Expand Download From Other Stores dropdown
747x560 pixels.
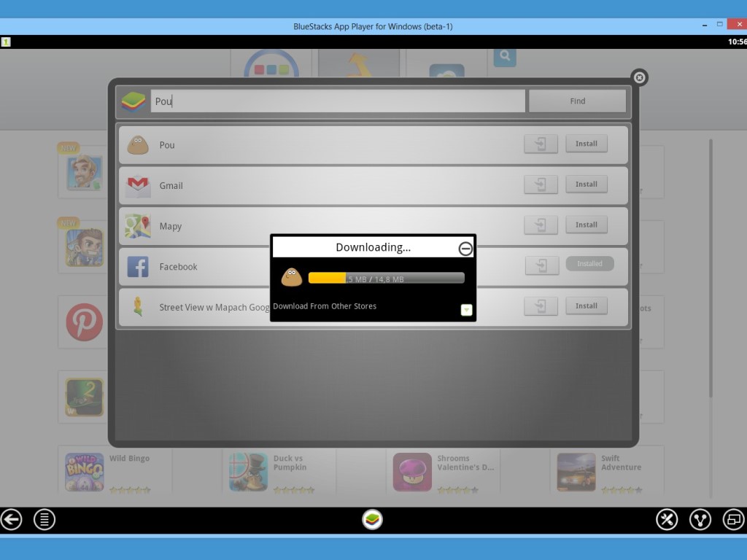(466, 310)
